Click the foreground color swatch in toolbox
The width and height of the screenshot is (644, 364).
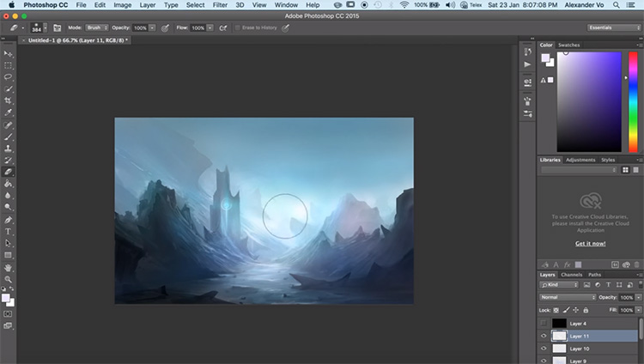[x=5, y=298]
